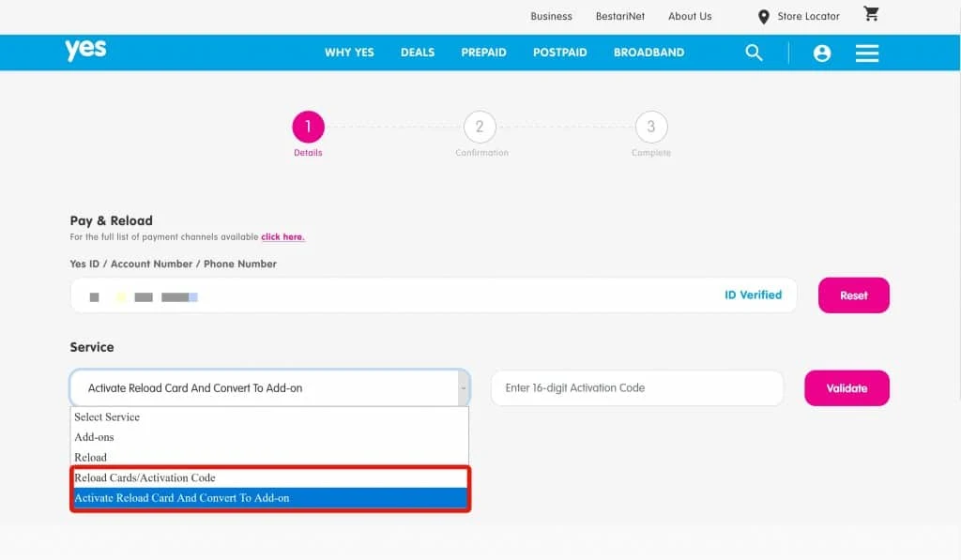Follow the 'click here' payment channels link

click(282, 237)
